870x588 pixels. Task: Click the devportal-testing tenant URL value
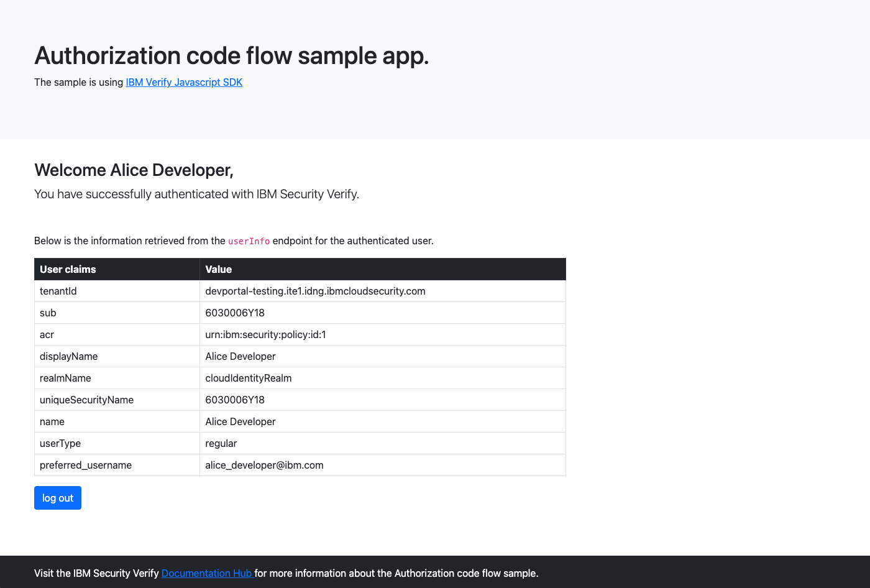[x=315, y=291]
